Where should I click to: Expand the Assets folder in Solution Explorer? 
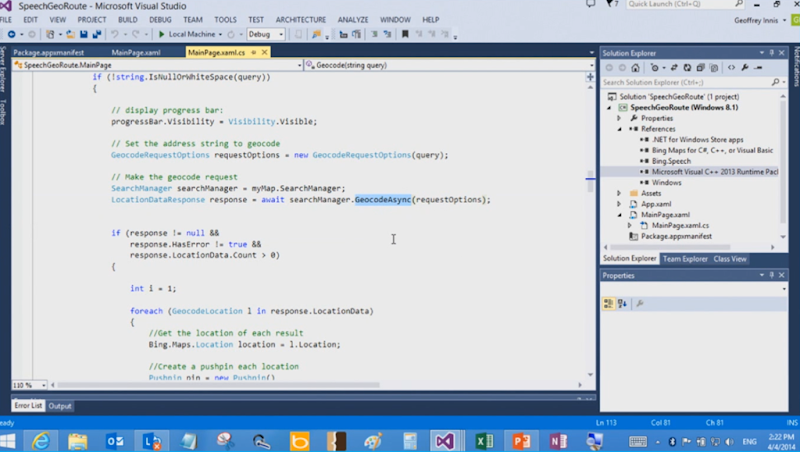pyautogui.click(x=619, y=193)
